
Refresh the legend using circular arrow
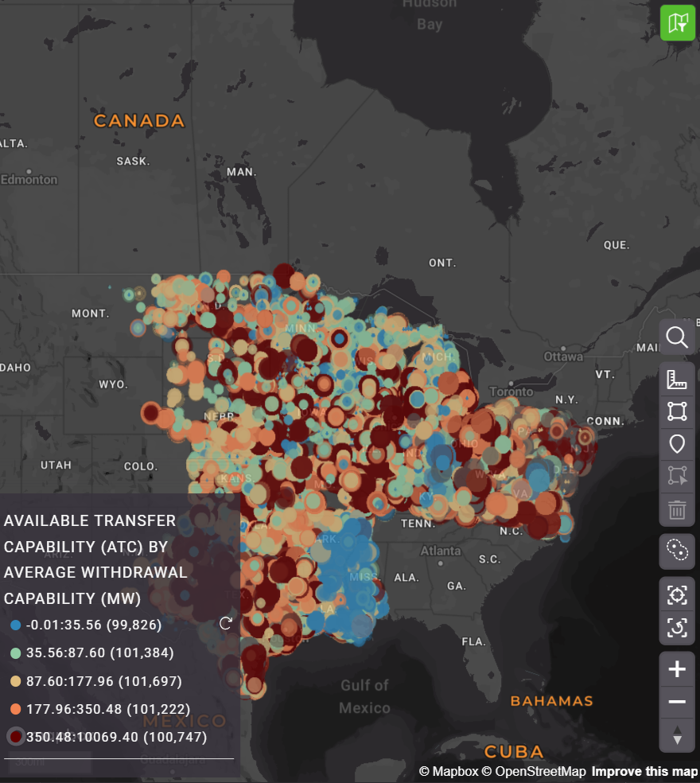pos(225,623)
